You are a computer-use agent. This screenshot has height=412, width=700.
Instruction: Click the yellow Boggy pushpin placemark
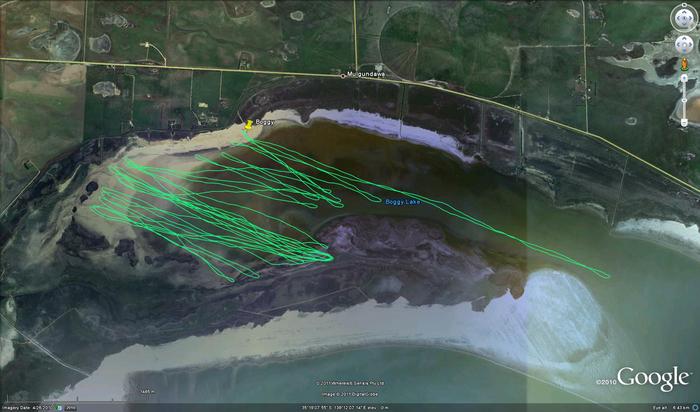(x=247, y=126)
